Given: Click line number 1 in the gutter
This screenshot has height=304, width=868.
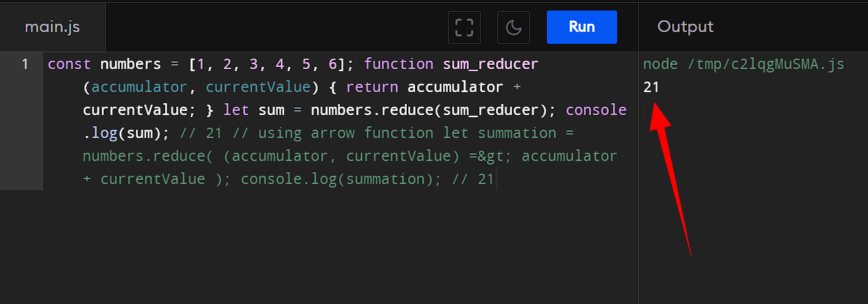Looking at the screenshot, I should click(25, 64).
